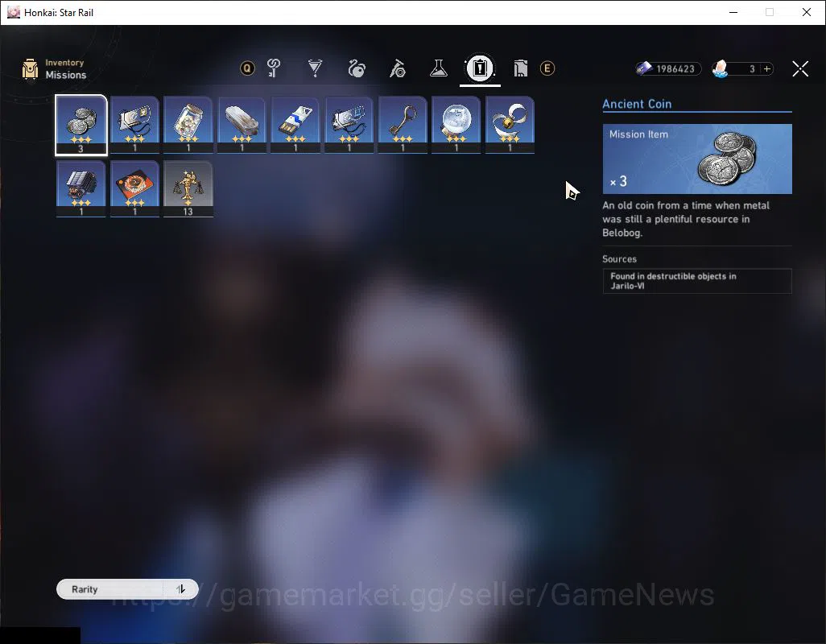Click the Honkai: Star Rail title bar icon
The height and width of the screenshot is (644, 826).
[13, 12]
